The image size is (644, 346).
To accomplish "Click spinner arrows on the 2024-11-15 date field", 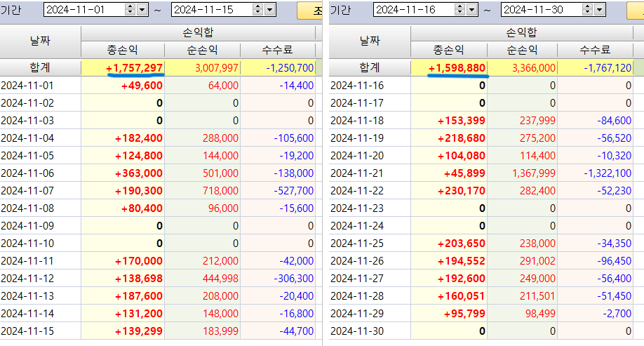I will [258, 9].
